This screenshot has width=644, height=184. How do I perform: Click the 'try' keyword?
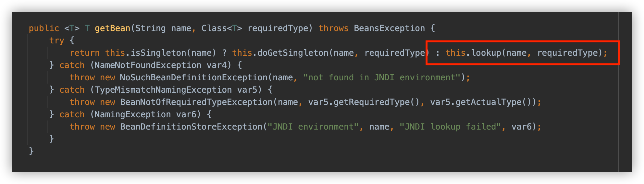(x=56, y=41)
